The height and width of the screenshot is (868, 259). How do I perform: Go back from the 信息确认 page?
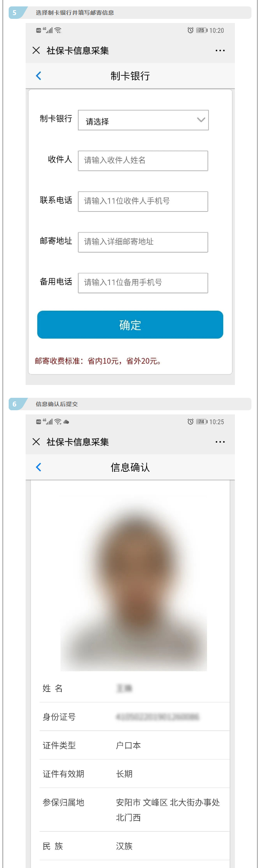38,467
